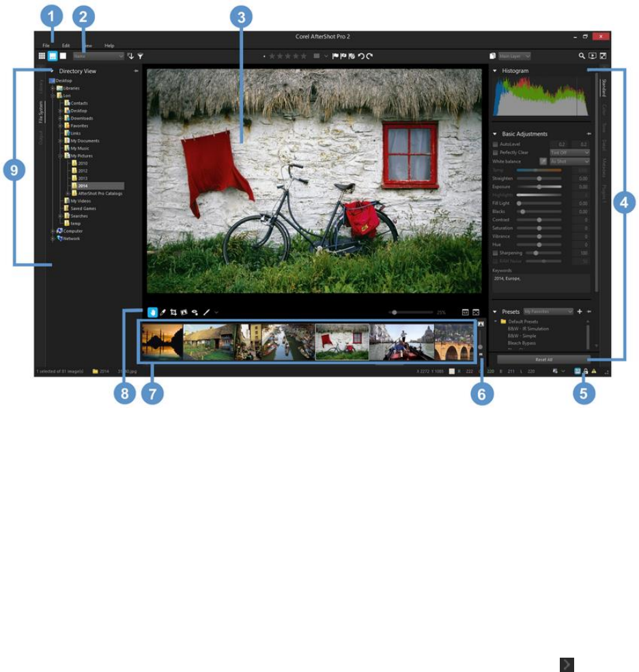Open the Help menu
The width and height of the screenshot is (639, 672).
click(109, 46)
